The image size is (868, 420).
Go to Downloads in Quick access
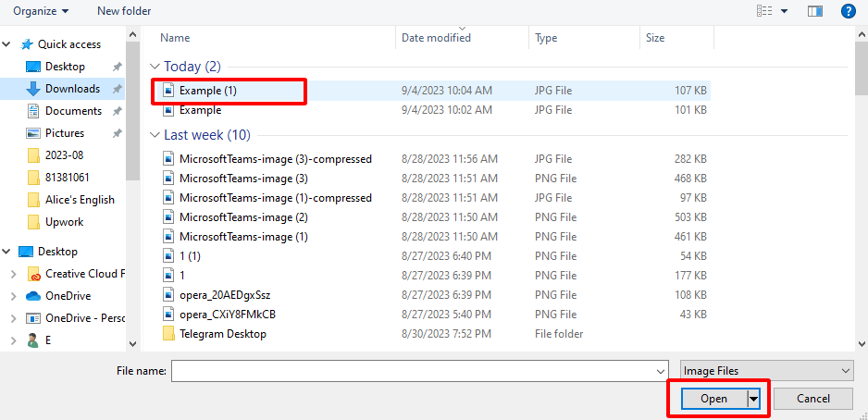pyautogui.click(x=72, y=89)
